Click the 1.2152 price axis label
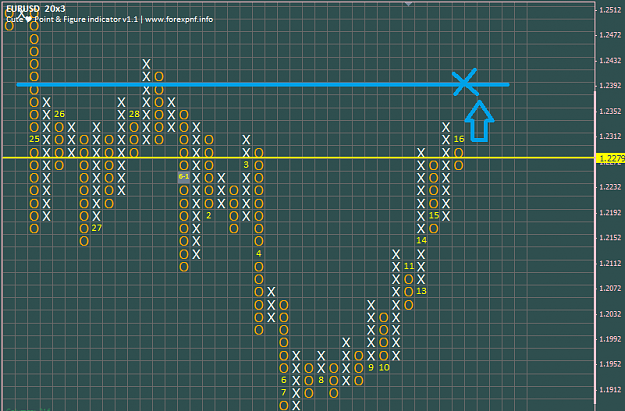 610,238
